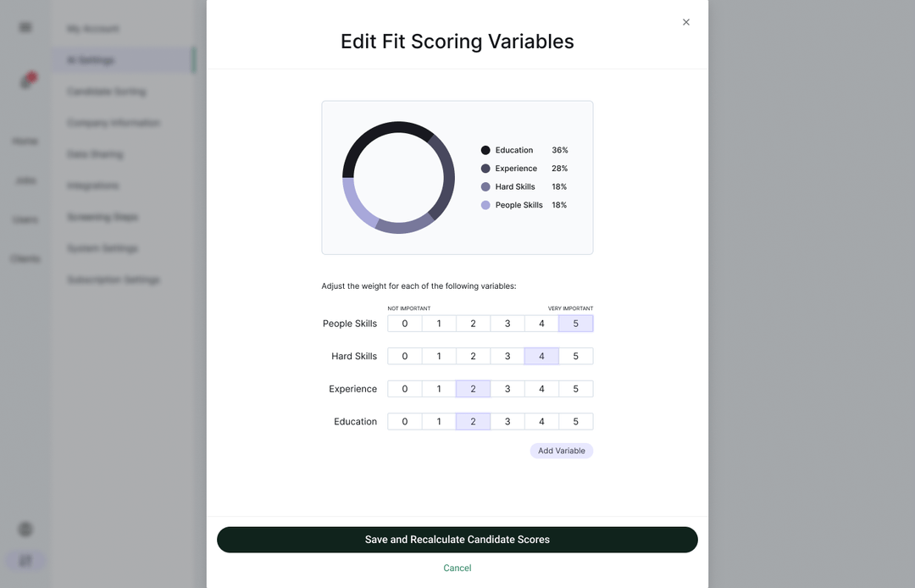Set Education weight to 0
Viewport: 915px width, 588px height.
pyautogui.click(x=405, y=422)
